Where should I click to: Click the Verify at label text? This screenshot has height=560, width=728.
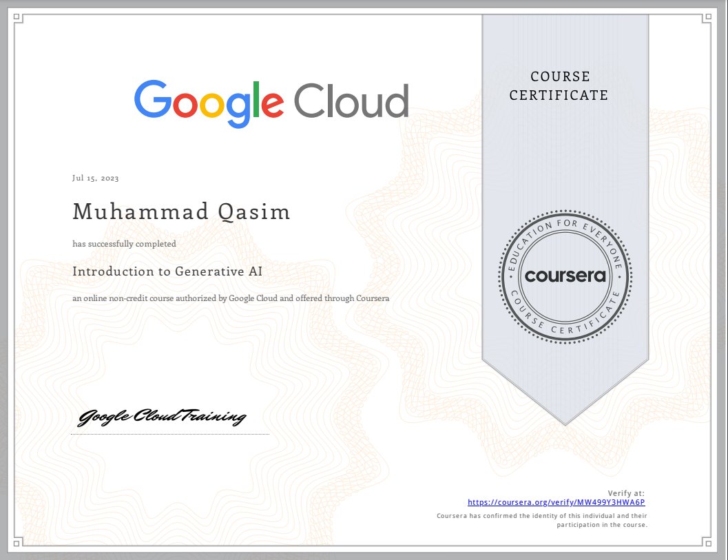point(625,492)
